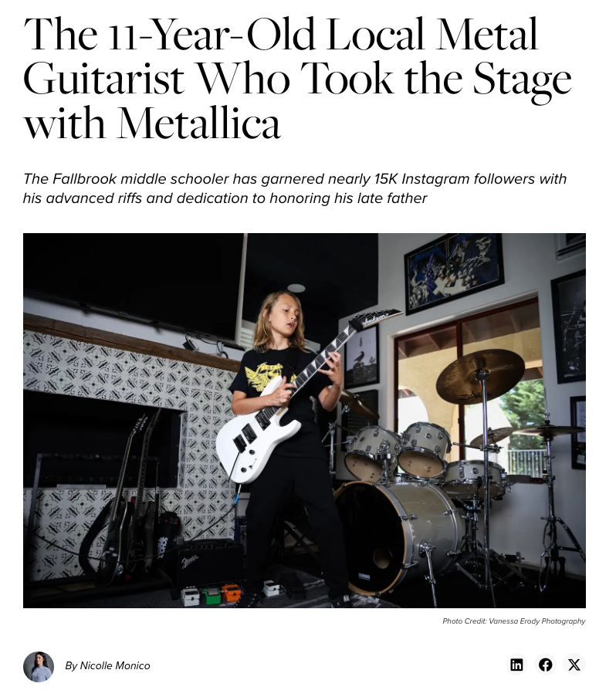The image size is (616, 697).
Task: Share the article on X
Action: pyautogui.click(x=574, y=665)
